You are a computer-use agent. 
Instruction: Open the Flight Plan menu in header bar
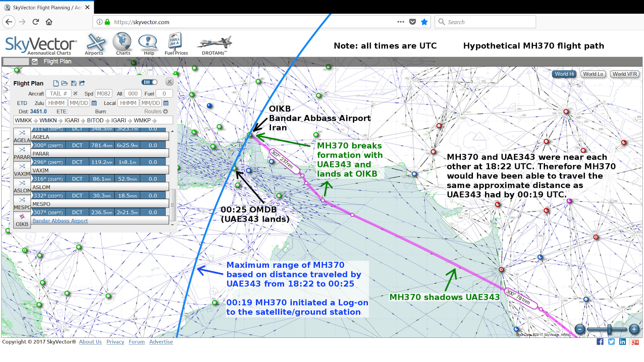58,62
